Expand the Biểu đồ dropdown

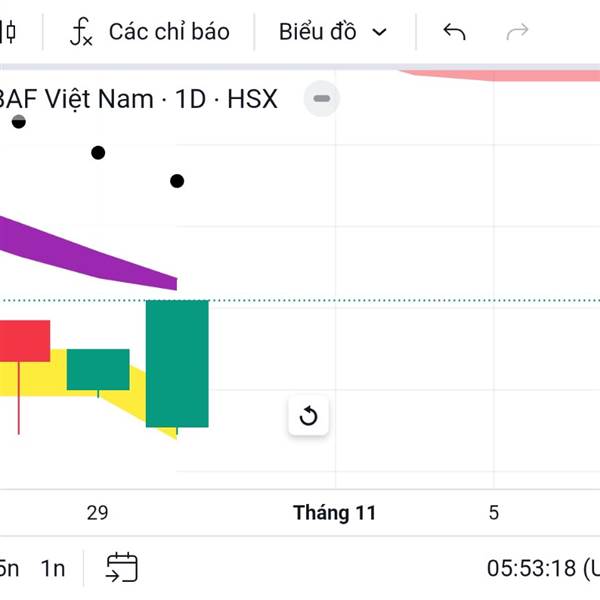pyautogui.click(x=332, y=32)
